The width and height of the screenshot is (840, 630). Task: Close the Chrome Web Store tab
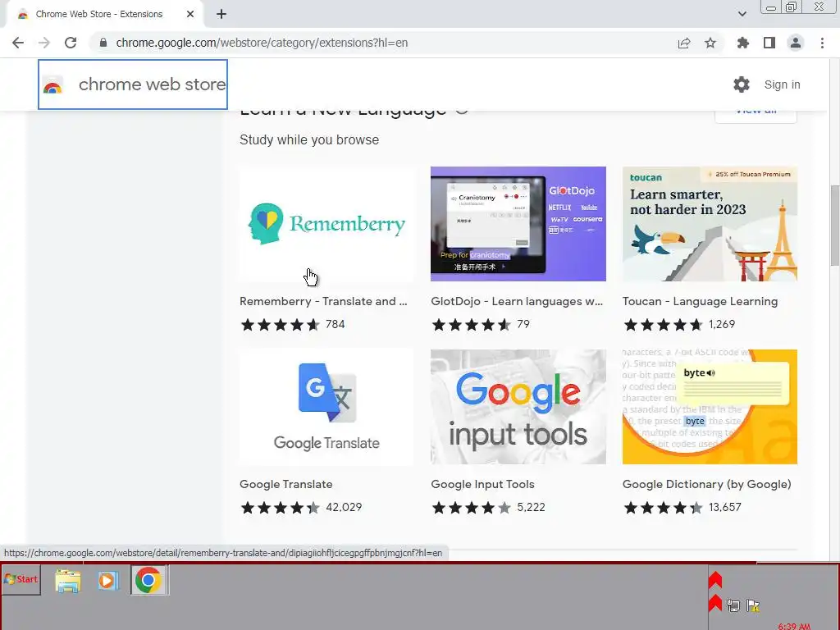tap(190, 14)
